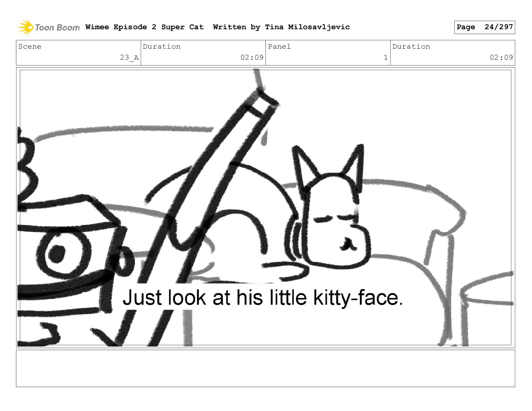Click the Toon Boom logo
The height and width of the screenshot is (411, 532).
49,27
